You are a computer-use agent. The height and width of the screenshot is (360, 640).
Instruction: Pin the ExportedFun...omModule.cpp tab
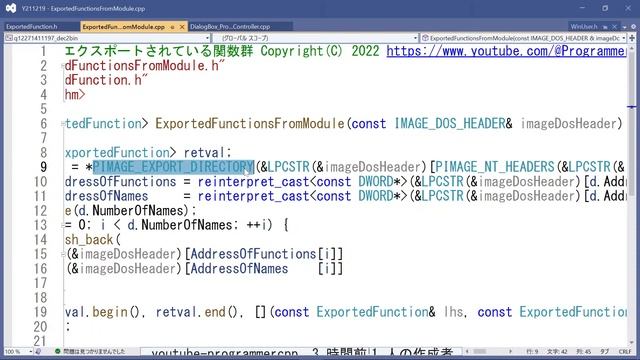pos(172,27)
